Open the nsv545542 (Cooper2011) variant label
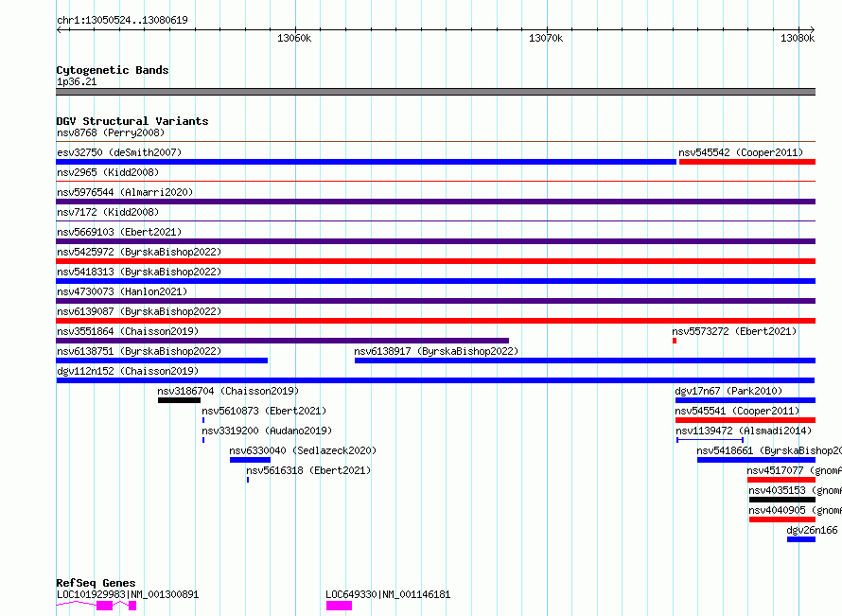This screenshot has height=616, width=842. click(x=741, y=152)
